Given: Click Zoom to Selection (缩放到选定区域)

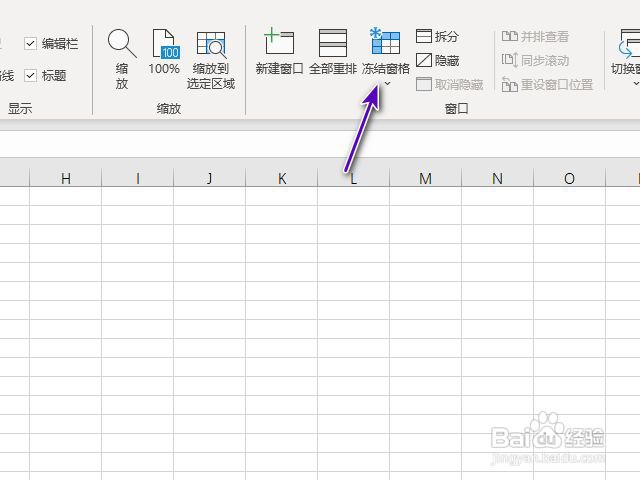Looking at the screenshot, I should (211, 60).
